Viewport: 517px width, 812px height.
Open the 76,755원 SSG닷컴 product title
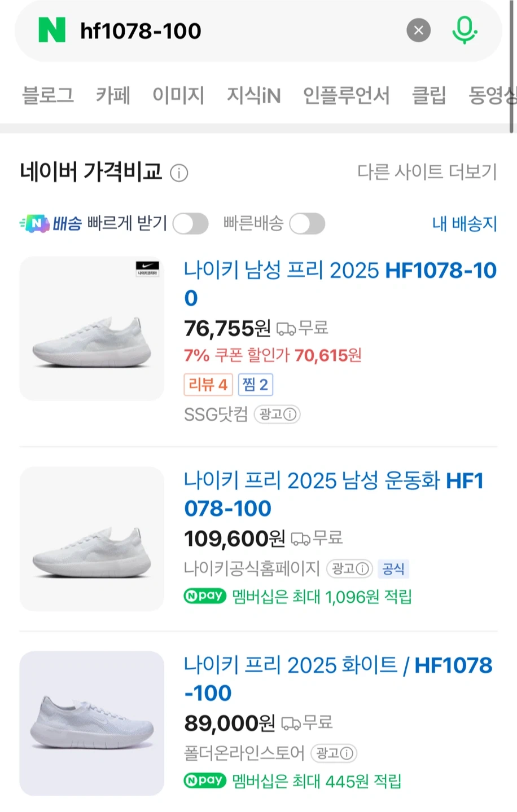[340, 284]
